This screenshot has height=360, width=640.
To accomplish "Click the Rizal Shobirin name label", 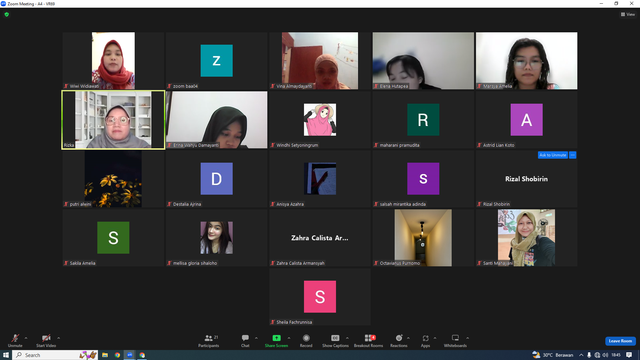I will click(x=496, y=204).
